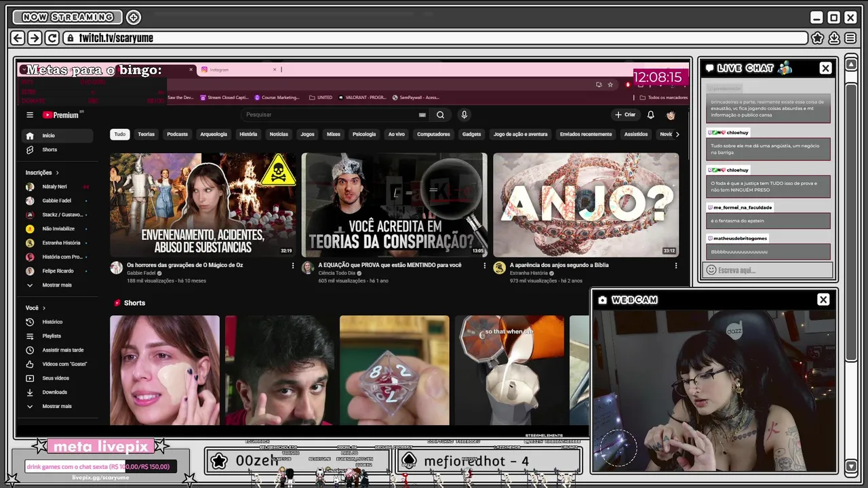Open the account avatar menu
This screenshot has height=488, width=868.
pos(671,115)
